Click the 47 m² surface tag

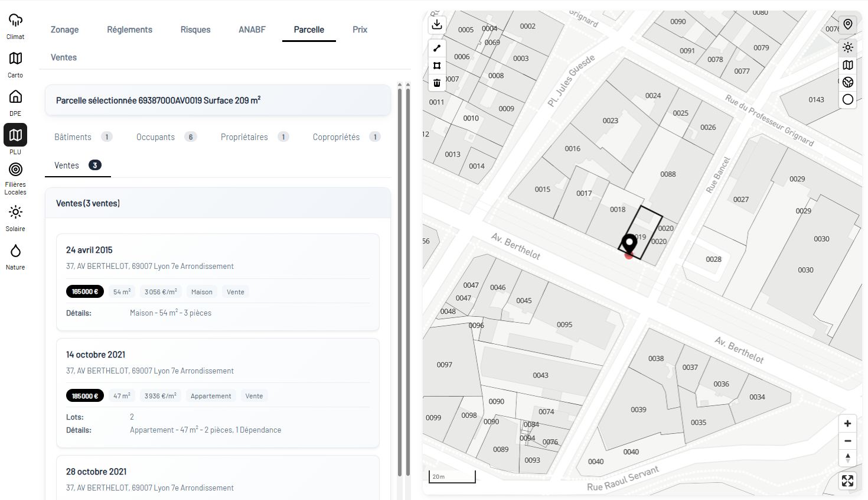click(x=122, y=396)
